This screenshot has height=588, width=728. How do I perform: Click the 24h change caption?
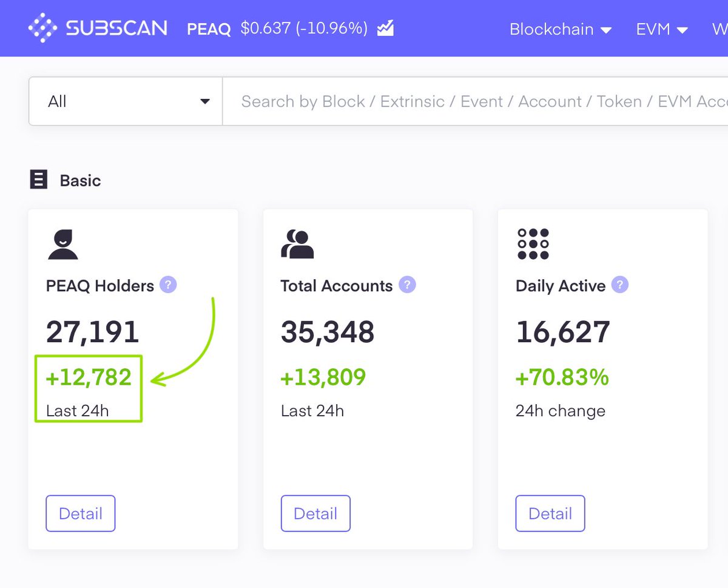pyautogui.click(x=561, y=411)
